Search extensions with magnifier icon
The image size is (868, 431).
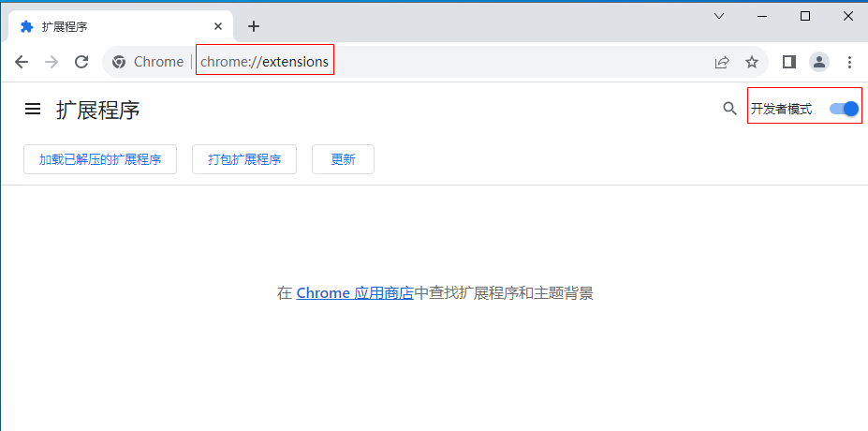730,109
